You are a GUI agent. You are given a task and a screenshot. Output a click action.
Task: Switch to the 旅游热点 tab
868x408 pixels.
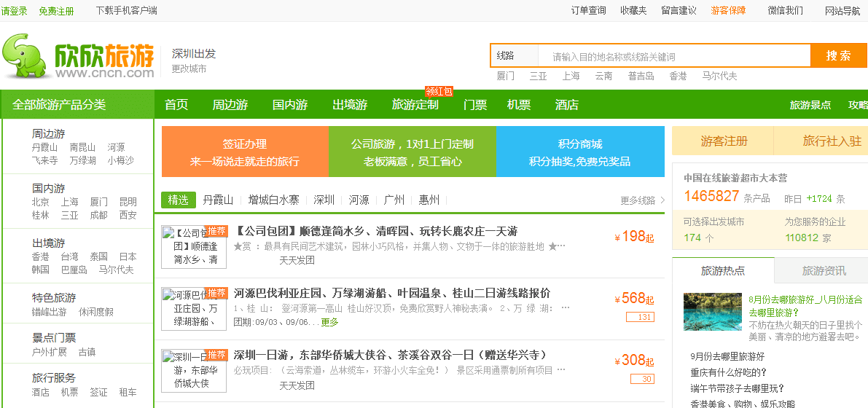[x=723, y=271]
